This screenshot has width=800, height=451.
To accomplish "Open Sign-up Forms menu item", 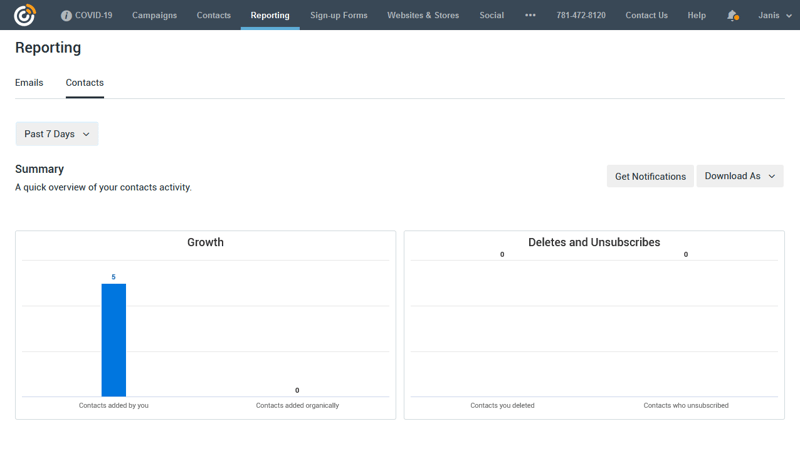I will 338,16.
